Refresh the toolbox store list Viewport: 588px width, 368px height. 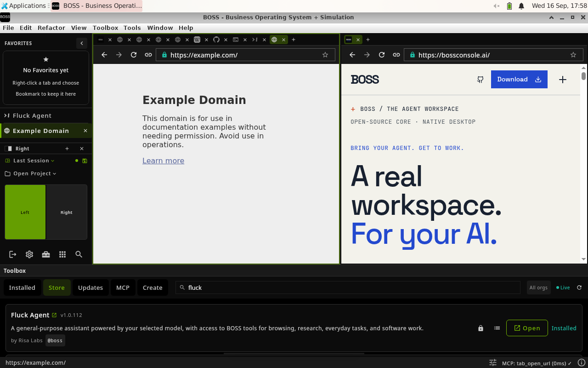coord(579,287)
